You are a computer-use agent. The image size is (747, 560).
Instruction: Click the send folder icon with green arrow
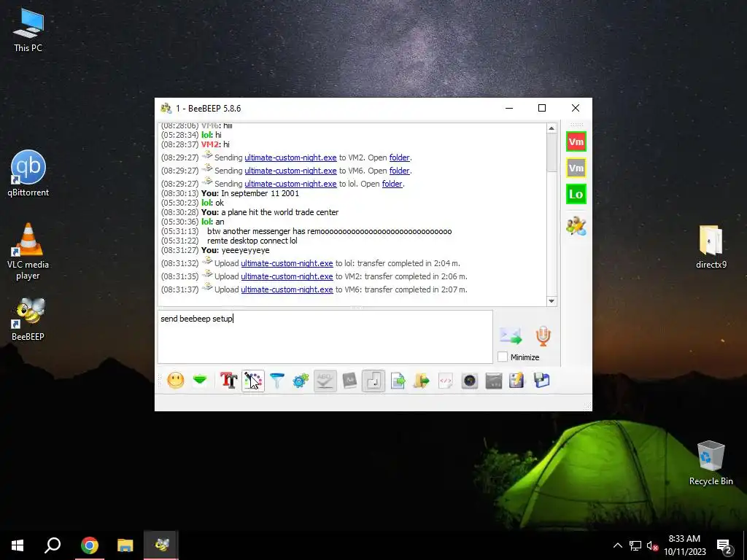[422, 381]
